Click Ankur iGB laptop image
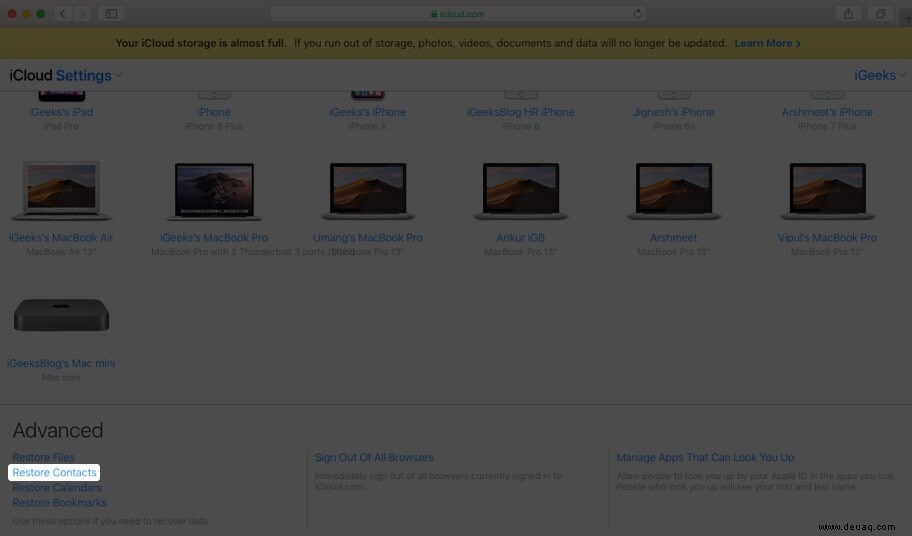 (521, 191)
